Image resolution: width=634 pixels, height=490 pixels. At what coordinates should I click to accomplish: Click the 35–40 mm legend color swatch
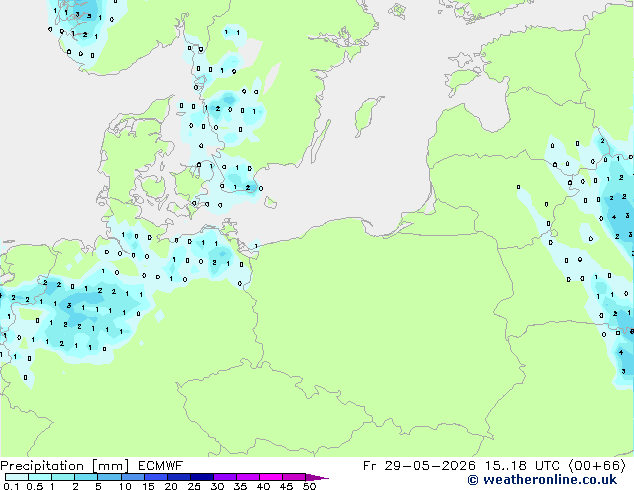pyautogui.click(x=247, y=477)
